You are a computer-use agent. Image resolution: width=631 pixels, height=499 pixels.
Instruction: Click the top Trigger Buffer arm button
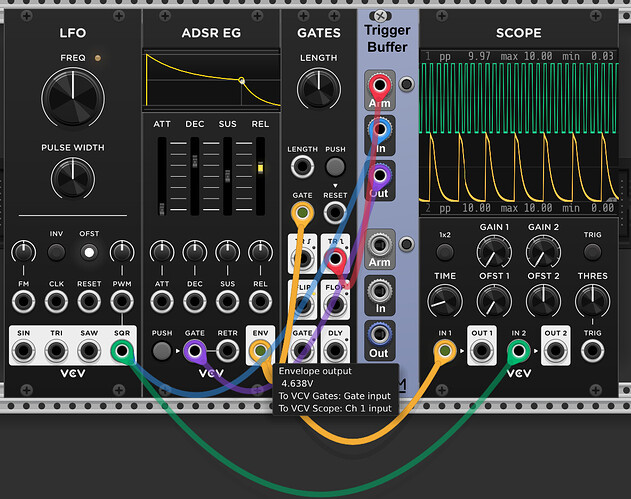tap(406, 84)
